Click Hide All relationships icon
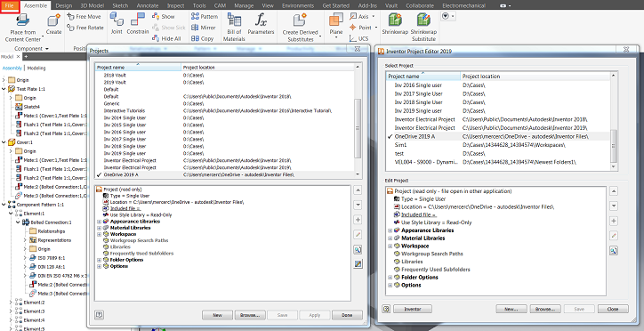Viewport: 644px width, 331px height. coord(156,38)
